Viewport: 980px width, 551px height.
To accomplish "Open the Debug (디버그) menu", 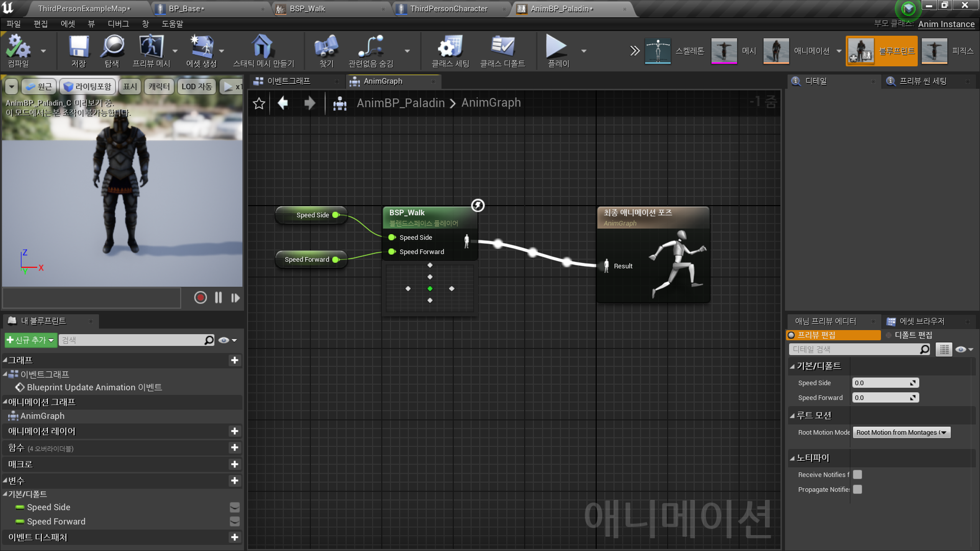I will (118, 24).
